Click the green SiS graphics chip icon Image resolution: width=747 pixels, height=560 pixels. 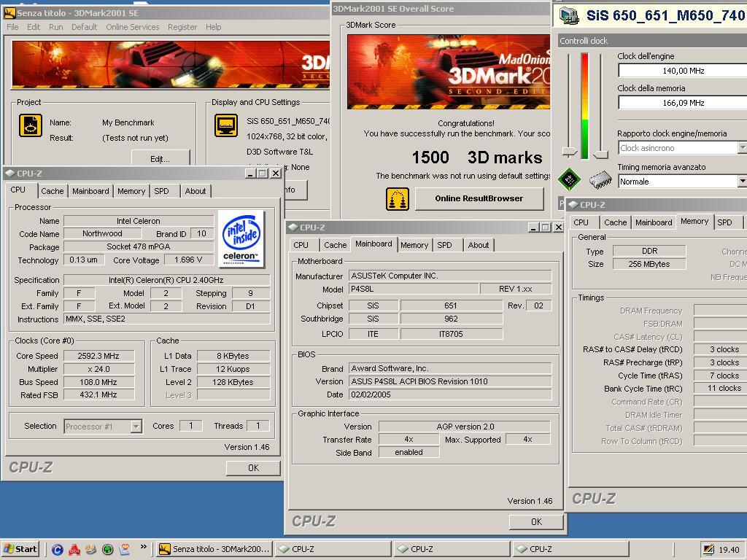tap(569, 179)
